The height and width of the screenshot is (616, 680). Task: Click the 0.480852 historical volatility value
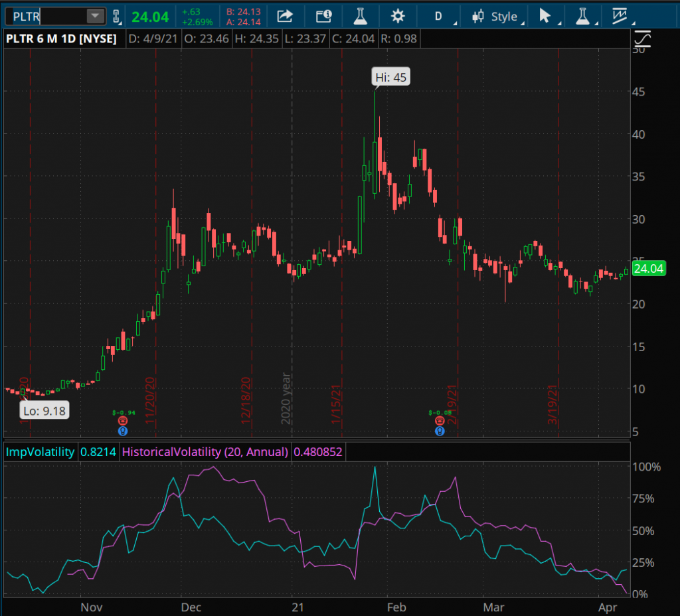(x=318, y=451)
